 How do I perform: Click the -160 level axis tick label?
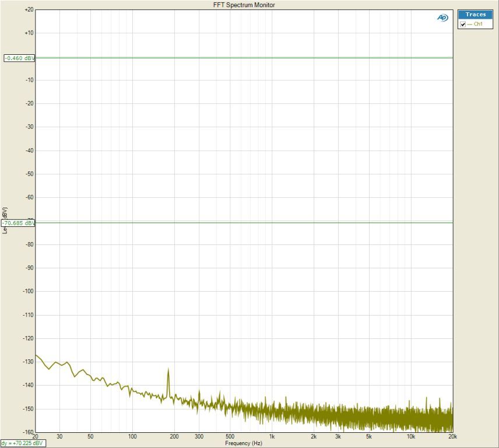click(29, 432)
